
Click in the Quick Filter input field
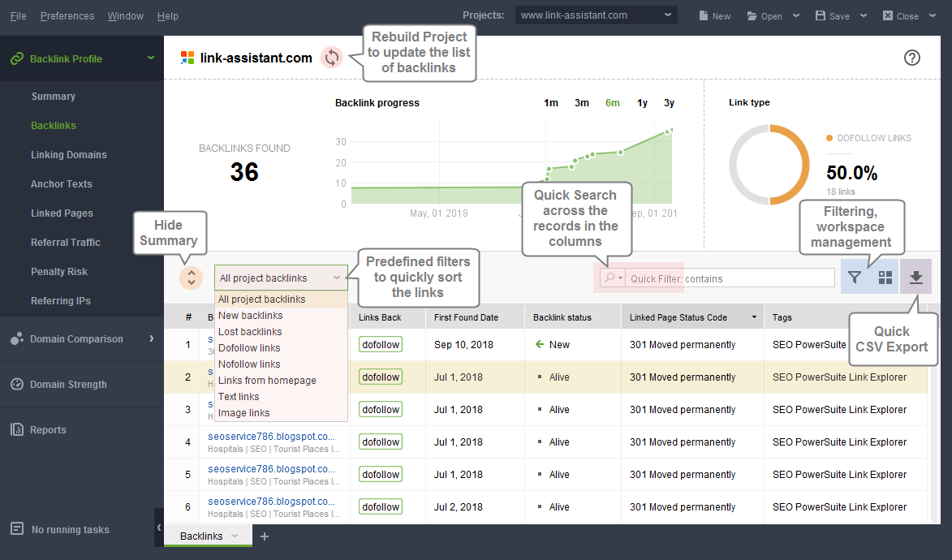730,278
